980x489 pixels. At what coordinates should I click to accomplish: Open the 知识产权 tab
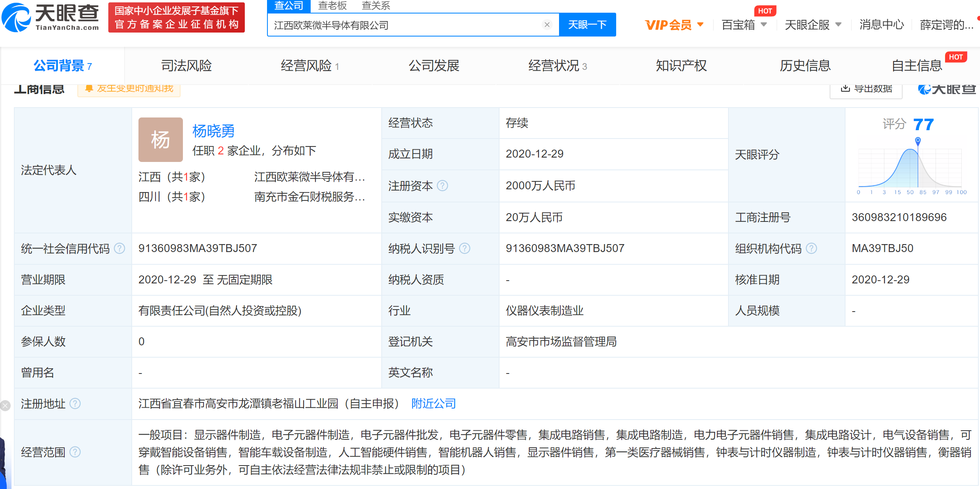(x=681, y=65)
